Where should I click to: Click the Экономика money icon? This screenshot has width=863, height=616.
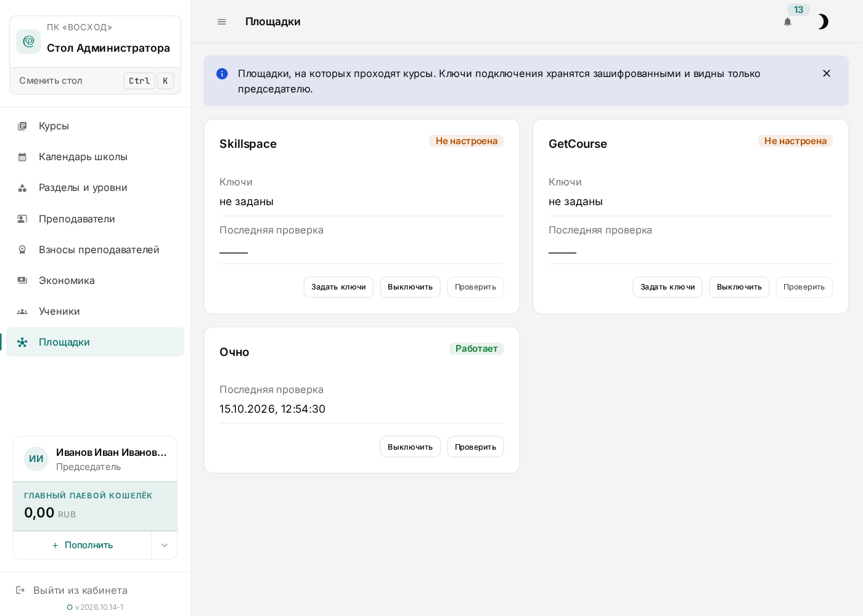22,280
